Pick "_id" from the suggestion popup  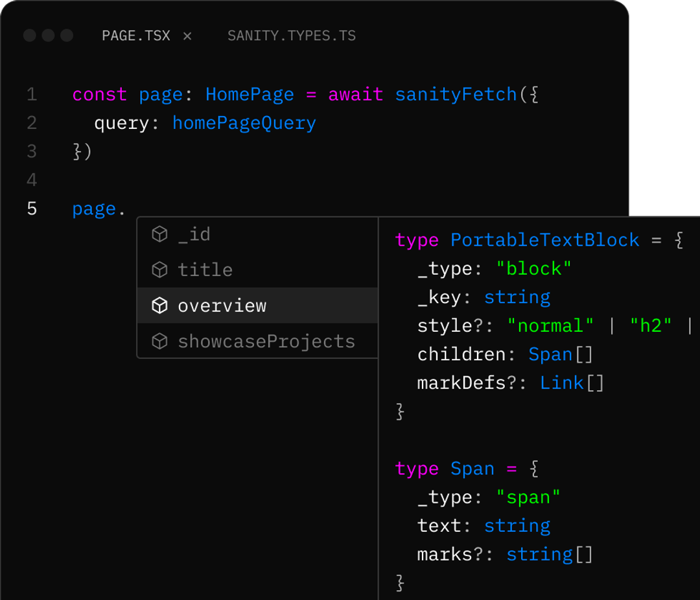point(194,234)
